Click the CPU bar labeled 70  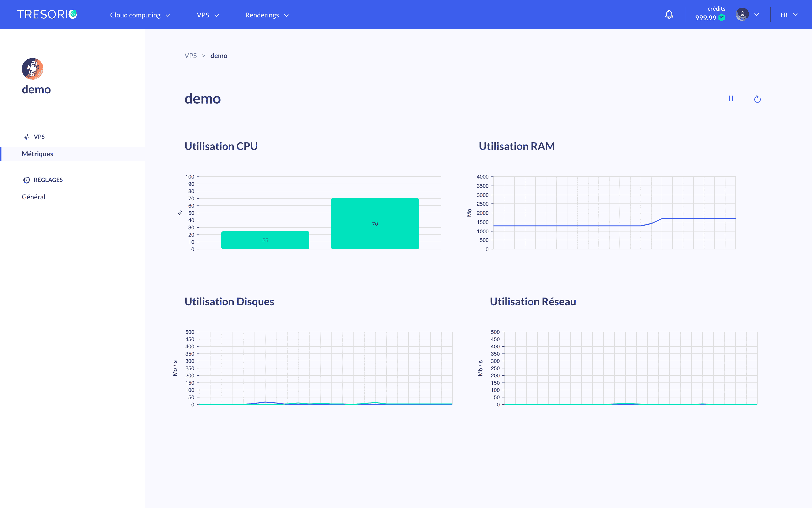[375, 224]
